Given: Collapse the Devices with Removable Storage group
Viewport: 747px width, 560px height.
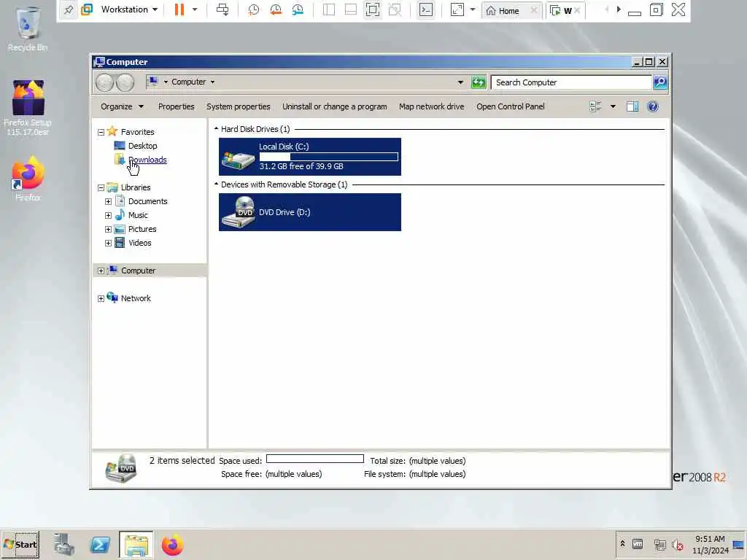Looking at the screenshot, I should coord(216,184).
